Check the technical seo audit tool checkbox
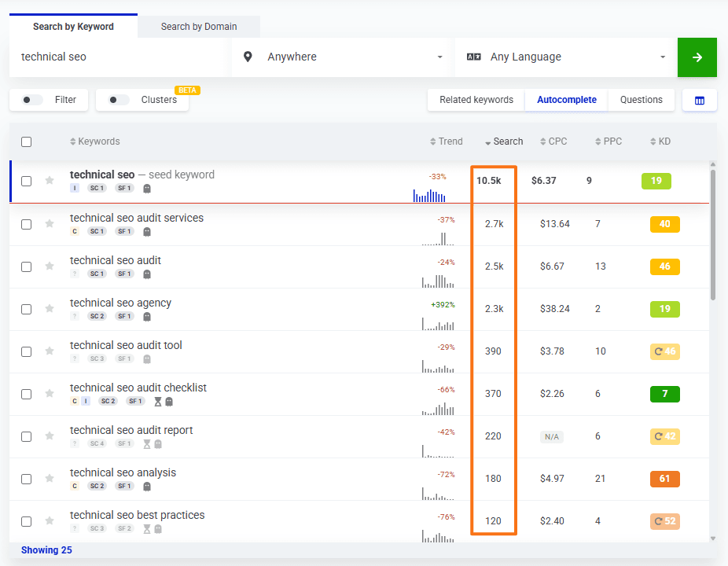The width and height of the screenshot is (728, 566). click(x=27, y=351)
